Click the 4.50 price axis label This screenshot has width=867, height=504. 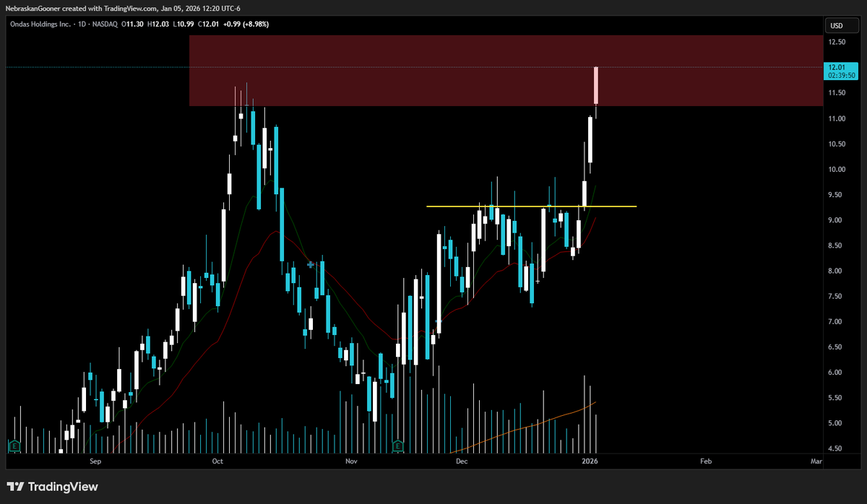click(x=837, y=448)
